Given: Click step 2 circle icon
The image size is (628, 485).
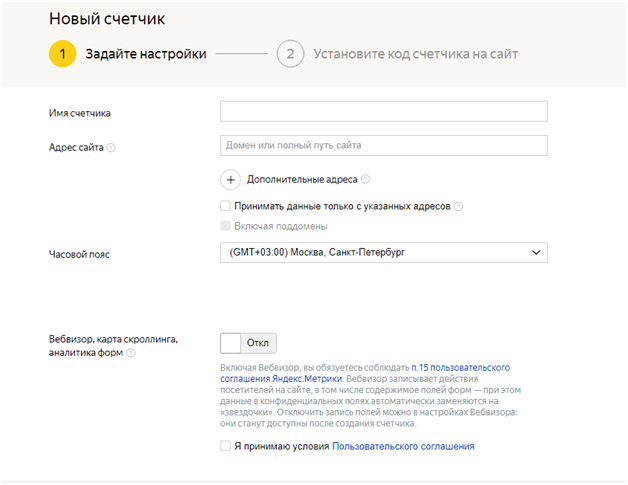Looking at the screenshot, I should 290,54.
